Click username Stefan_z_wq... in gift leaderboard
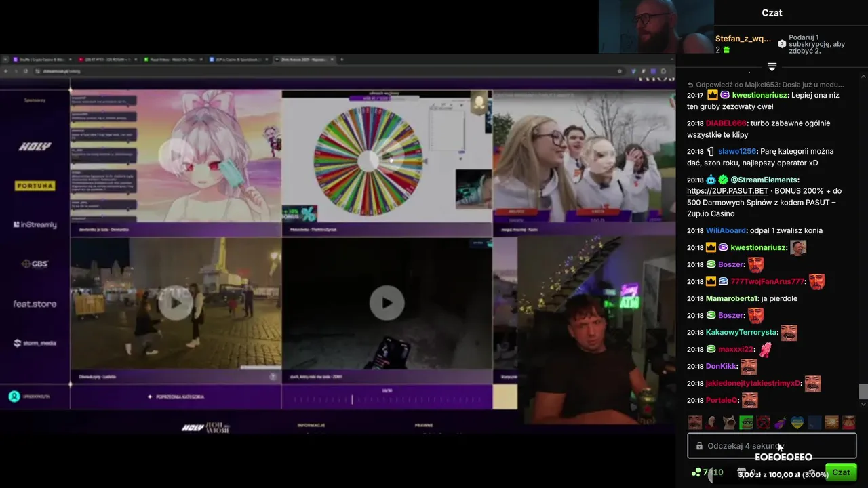The height and width of the screenshot is (488, 868). 743,39
